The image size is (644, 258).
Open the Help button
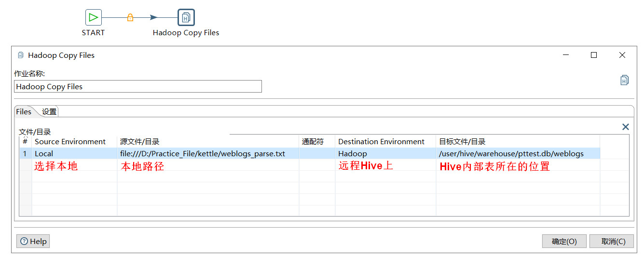[x=33, y=241]
